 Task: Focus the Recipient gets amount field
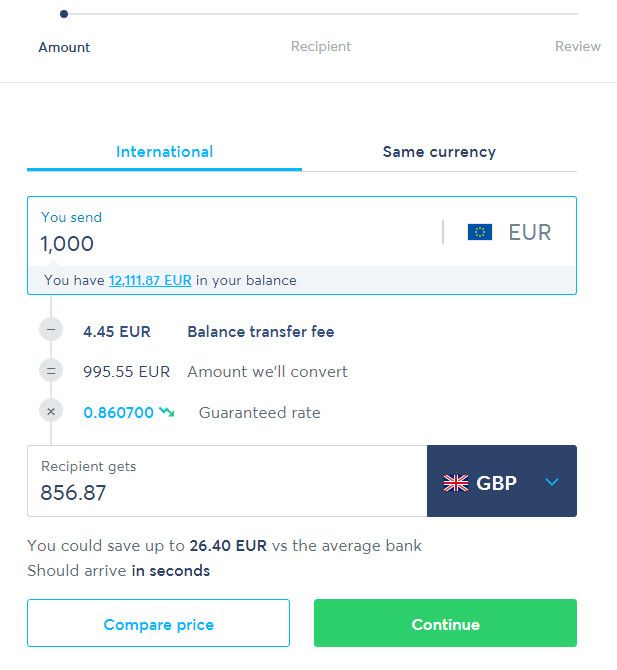pos(220,492)
